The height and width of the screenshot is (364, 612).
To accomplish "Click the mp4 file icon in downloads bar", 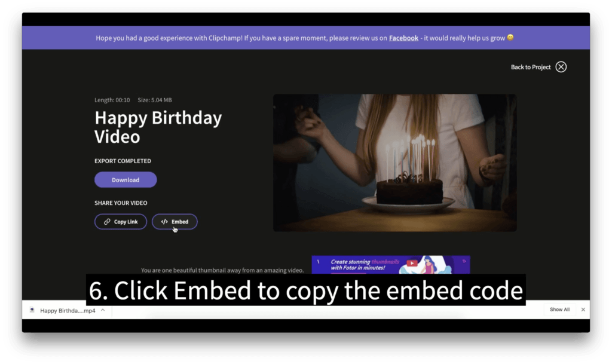I will coord(32,310).
